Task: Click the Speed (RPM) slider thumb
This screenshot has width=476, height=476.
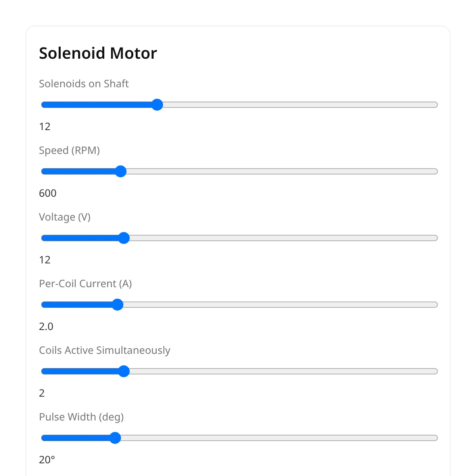Action: pos(121,171)
